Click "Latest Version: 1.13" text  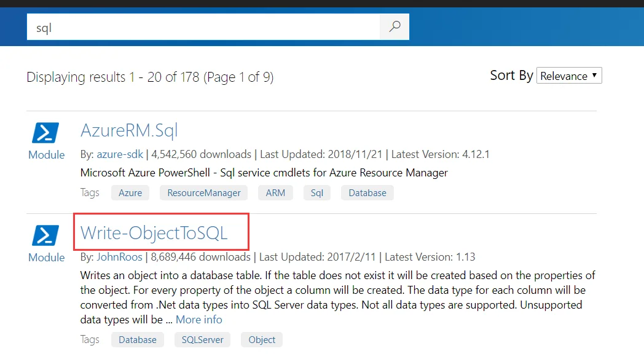point(430,257)
